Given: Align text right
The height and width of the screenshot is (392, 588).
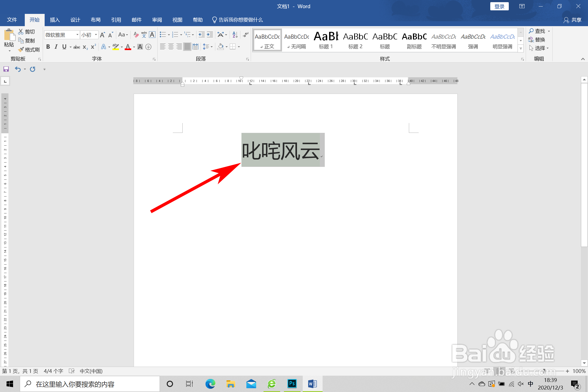Looking at the screenshot, I should [x=179, y=47].
